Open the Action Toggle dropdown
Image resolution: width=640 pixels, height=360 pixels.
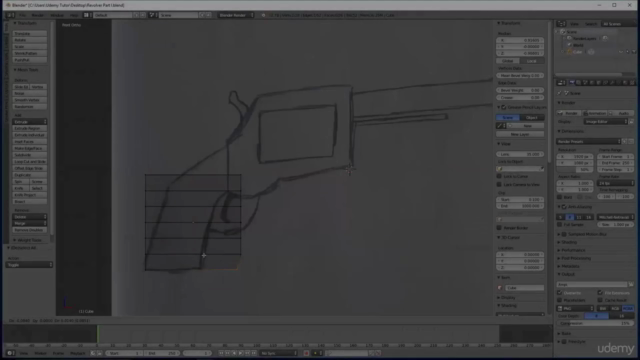tap(29, 264)
